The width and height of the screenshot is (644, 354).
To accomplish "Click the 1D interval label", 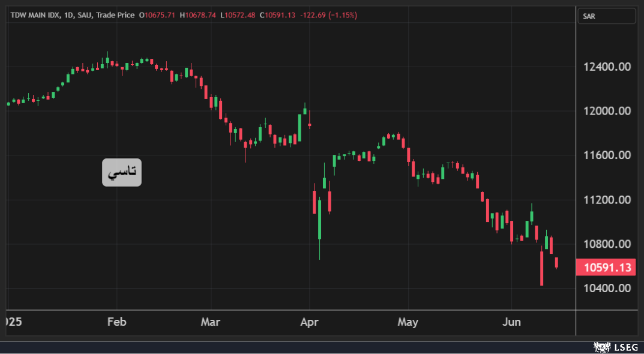I will [70, 15].
